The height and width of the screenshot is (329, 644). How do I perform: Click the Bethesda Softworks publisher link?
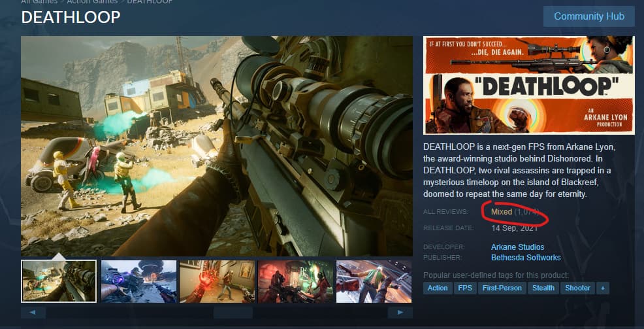(x=526, y=258)
